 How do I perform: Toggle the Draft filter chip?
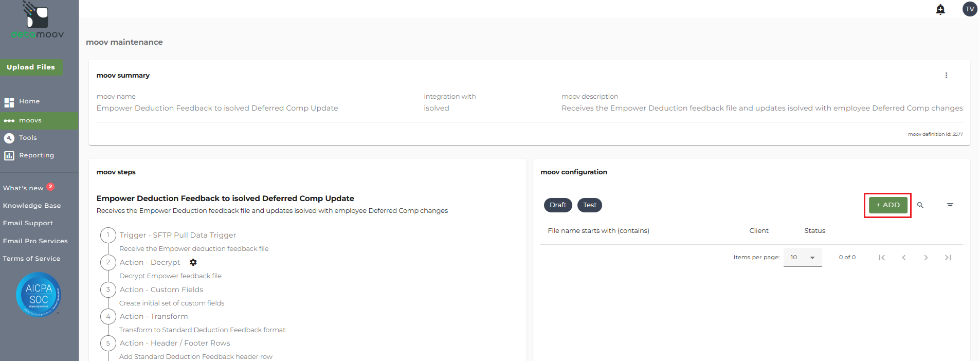coord(558,205)
